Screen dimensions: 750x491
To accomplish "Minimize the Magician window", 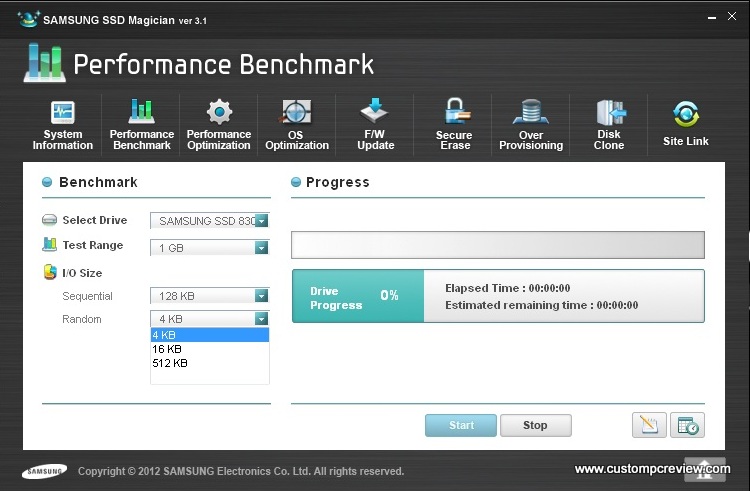I will [x=712, y=17].
